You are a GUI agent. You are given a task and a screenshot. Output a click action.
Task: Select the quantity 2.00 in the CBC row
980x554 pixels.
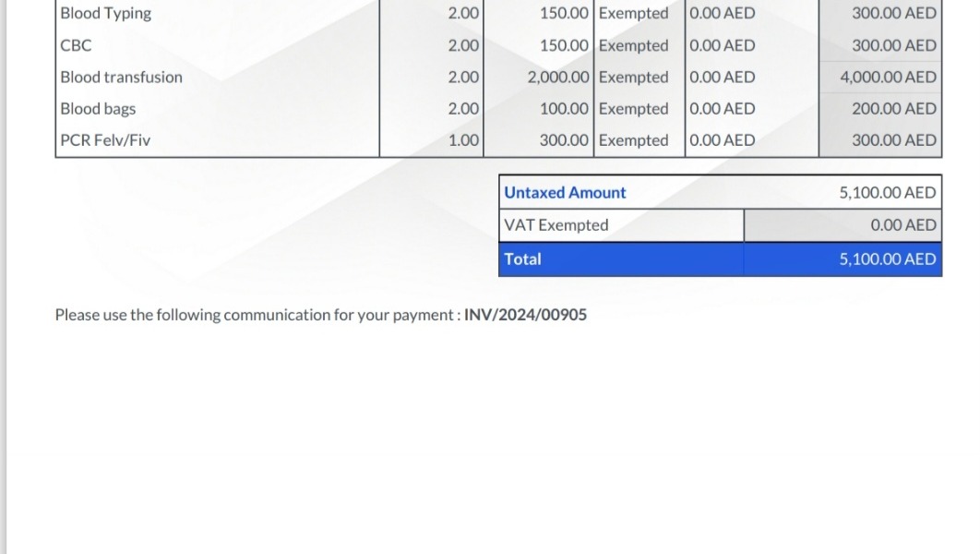click(x=463, y=45)
